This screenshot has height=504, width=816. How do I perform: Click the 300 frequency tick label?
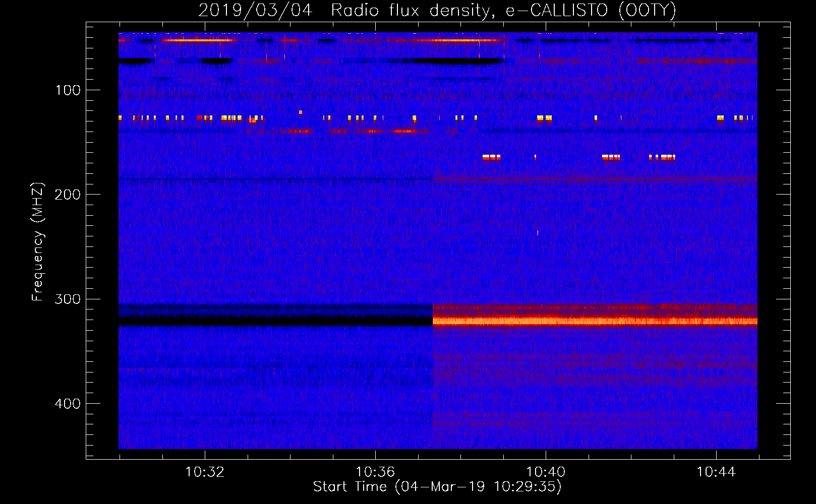(68, 299)
